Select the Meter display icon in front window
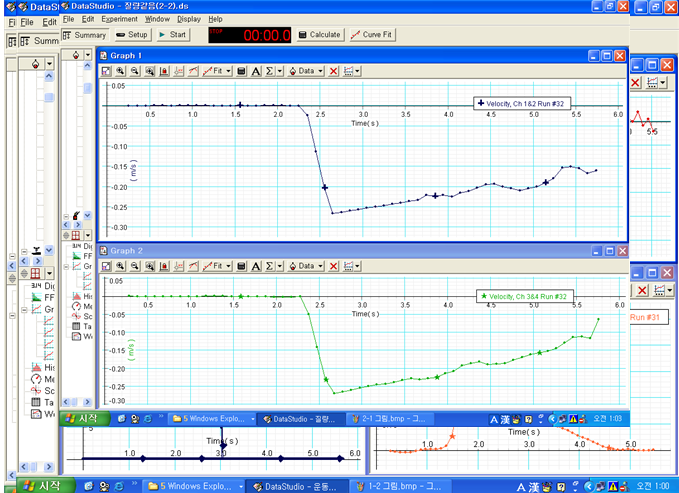679x493 pixels. [77, 306]
